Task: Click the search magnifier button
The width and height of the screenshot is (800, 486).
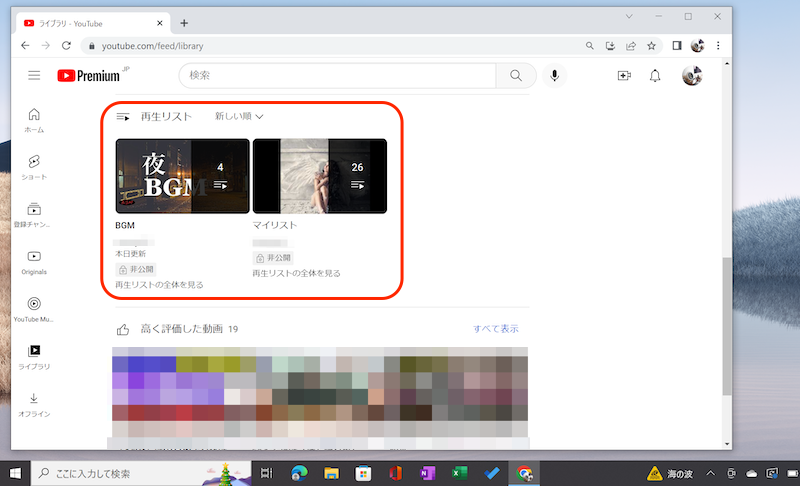Action: tap(516, 76)
